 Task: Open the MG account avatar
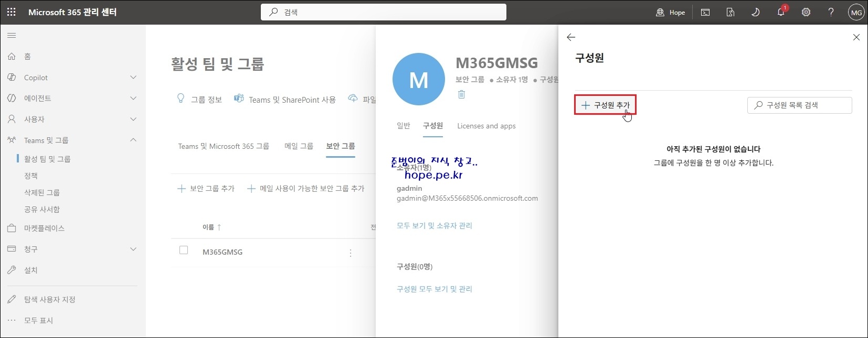point(856,13)
